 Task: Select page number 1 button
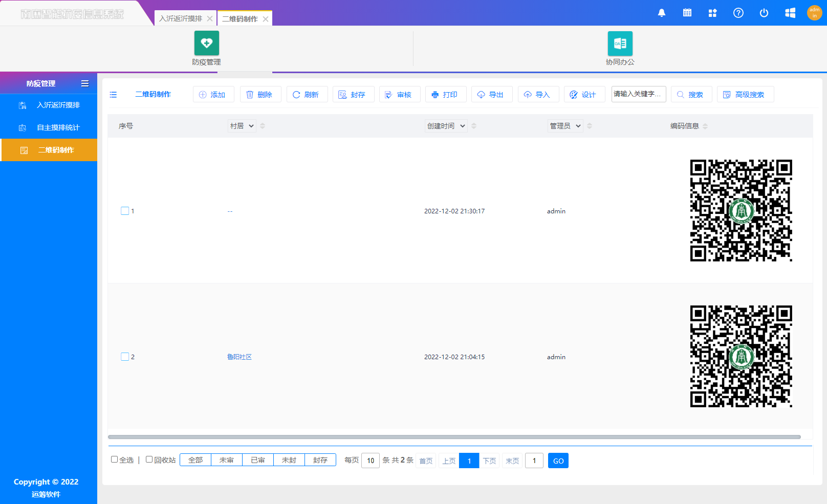pos(469,461)
